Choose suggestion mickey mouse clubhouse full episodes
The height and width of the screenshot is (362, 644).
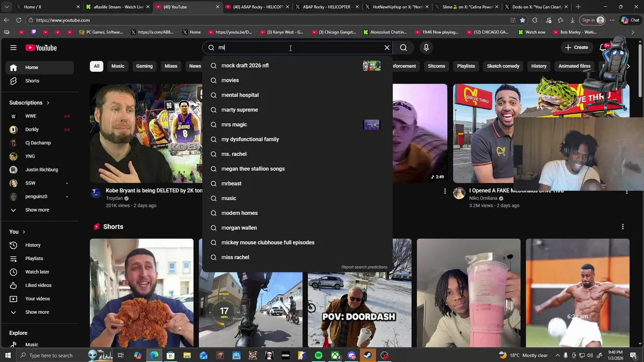[297, 242]
